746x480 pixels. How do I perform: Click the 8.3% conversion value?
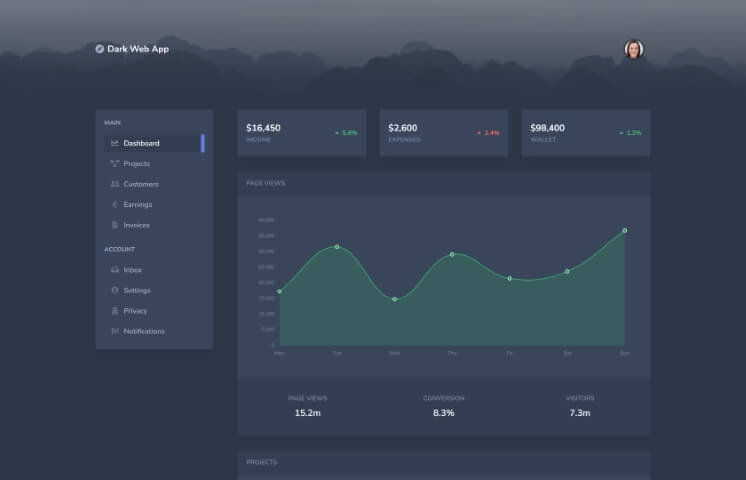(x=443, y=413)
